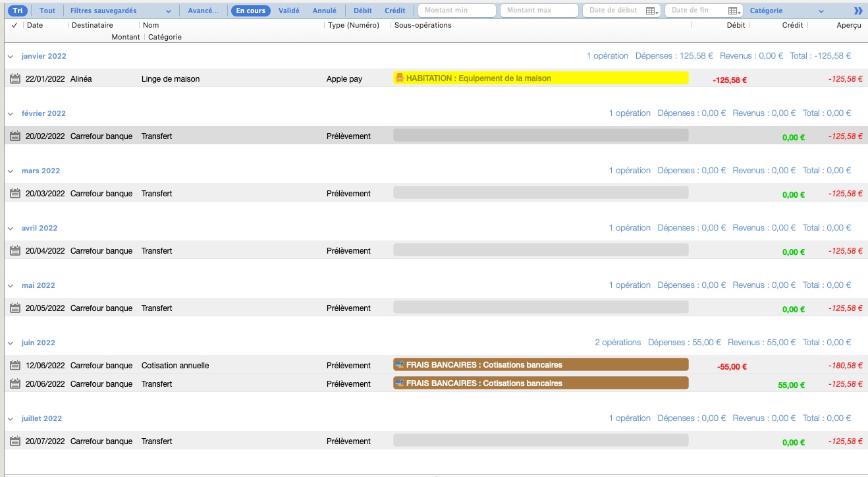868x477 pixels.
Task: Toggle the Annulé status filter
Action: [x=324, y=11]
